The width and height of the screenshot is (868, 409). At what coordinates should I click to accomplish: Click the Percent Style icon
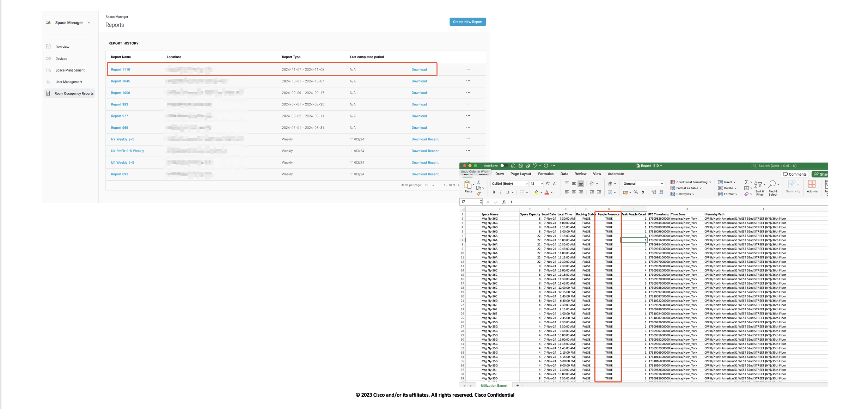point(636,193)
